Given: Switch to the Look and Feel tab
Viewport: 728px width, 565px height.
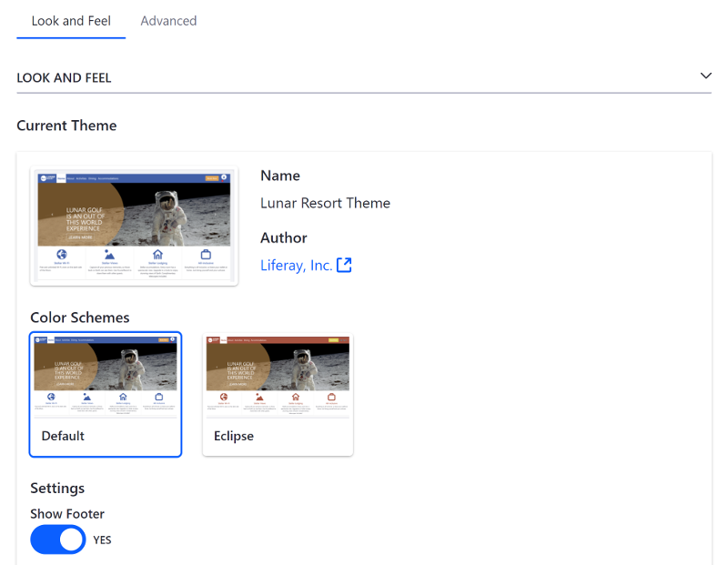Looking at the screenshot, I should [71, 21].
